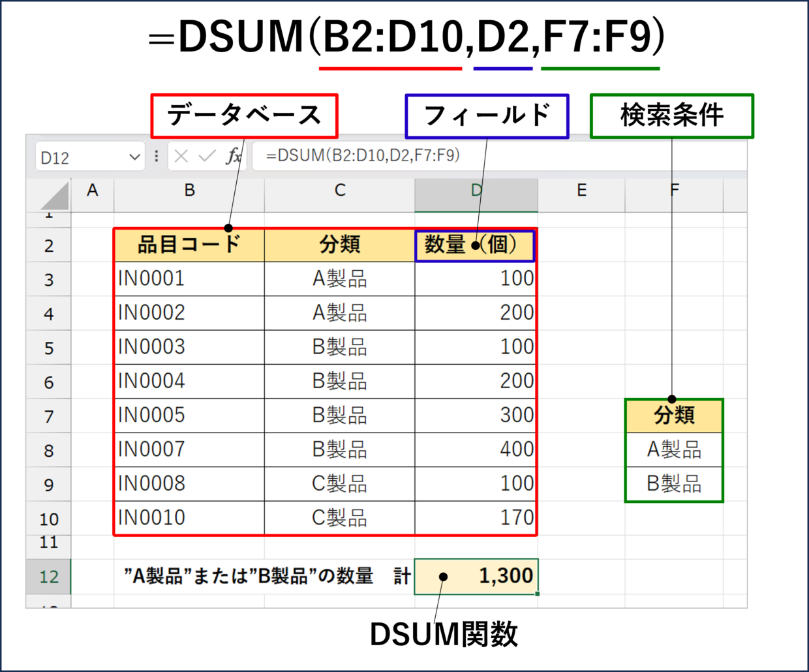The height and width of the screenshot is (672, 809).
Task: Click the 分類 header cell in column C
Action: 339,245
